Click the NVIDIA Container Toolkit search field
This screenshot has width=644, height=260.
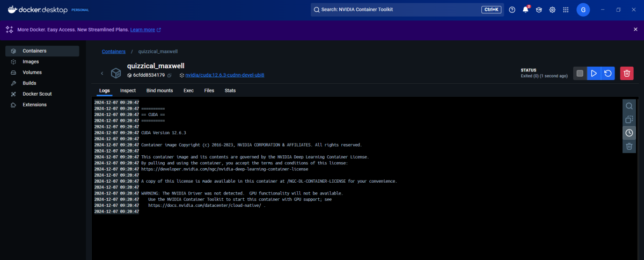coord(407,10)
